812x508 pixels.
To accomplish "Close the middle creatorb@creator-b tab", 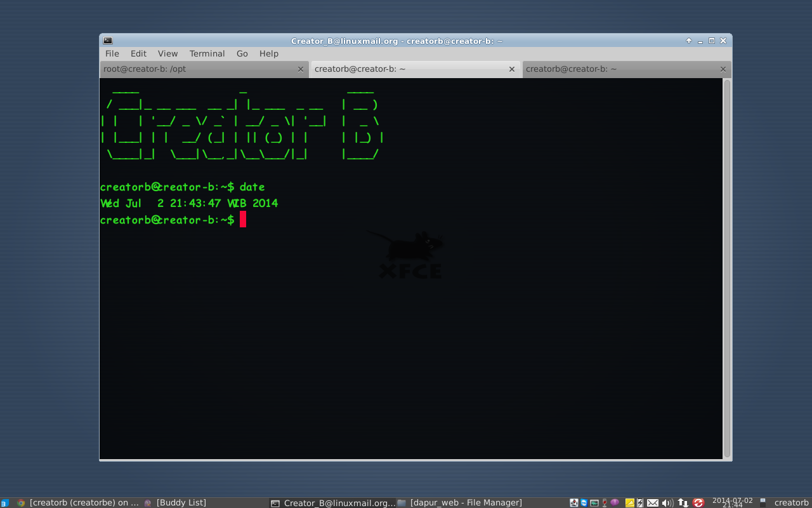I will (512, 69).
